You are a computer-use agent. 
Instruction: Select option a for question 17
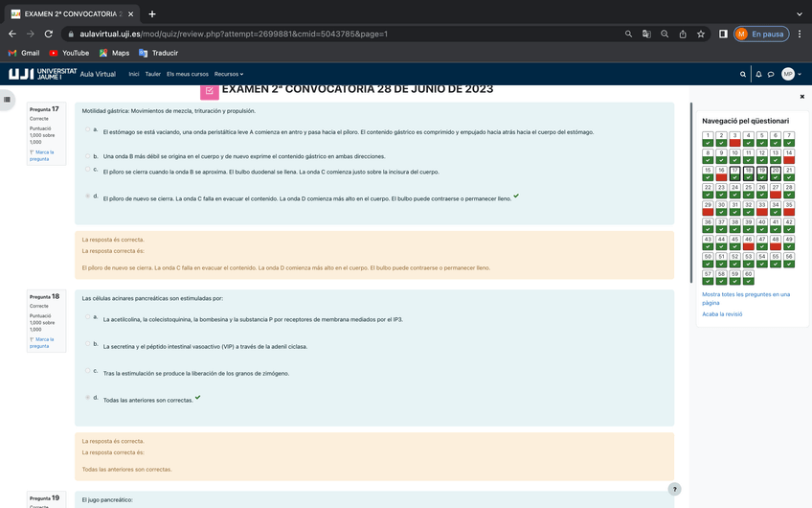87,129
